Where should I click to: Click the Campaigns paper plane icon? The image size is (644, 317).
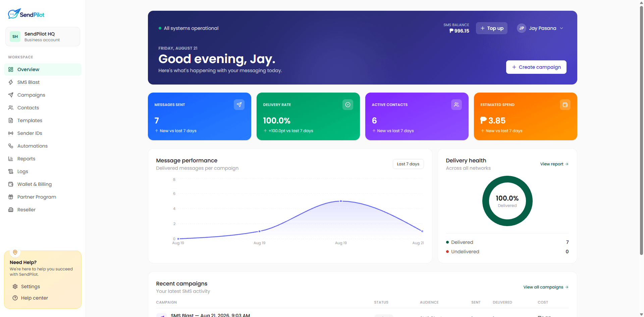pyautogui.click(x=11, y=95)
